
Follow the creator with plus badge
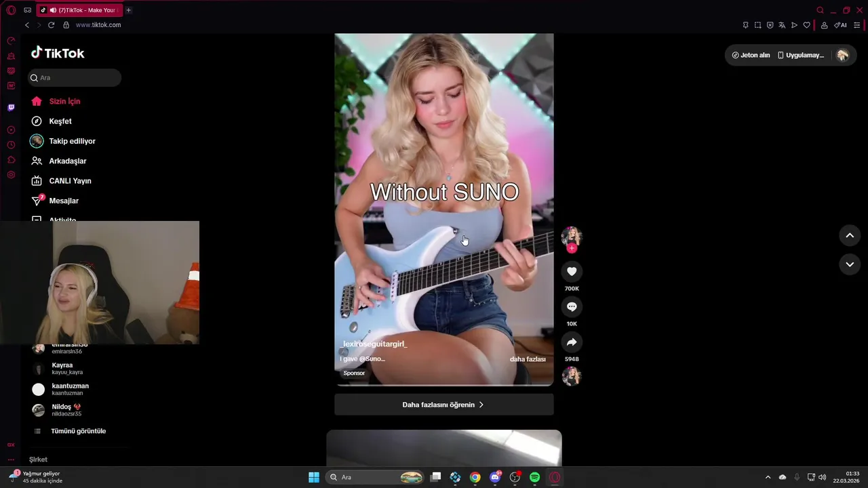572,249
